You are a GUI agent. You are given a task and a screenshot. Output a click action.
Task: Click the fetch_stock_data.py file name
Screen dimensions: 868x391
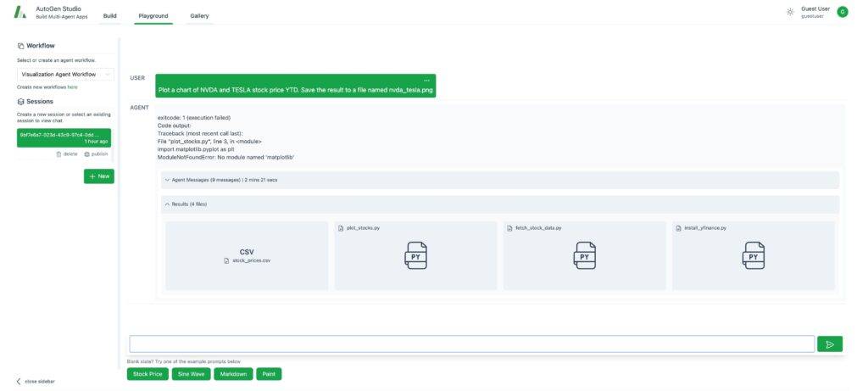click(538, 228)
